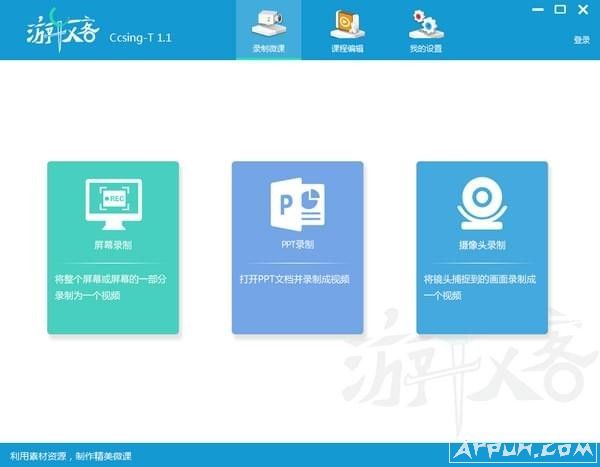600x467 pixels.
Task: Open the 我的设置 gears icon
Action: (426, 24)
